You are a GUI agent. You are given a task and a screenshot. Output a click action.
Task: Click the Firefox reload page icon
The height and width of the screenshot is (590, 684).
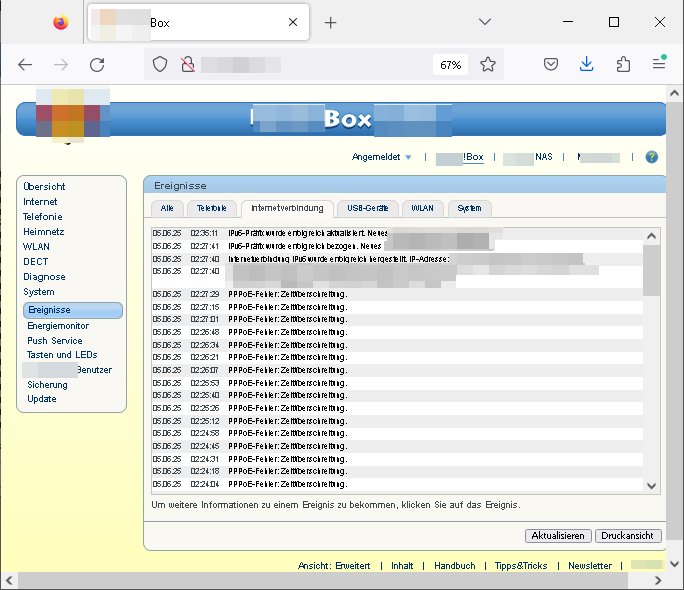point(97,64)
